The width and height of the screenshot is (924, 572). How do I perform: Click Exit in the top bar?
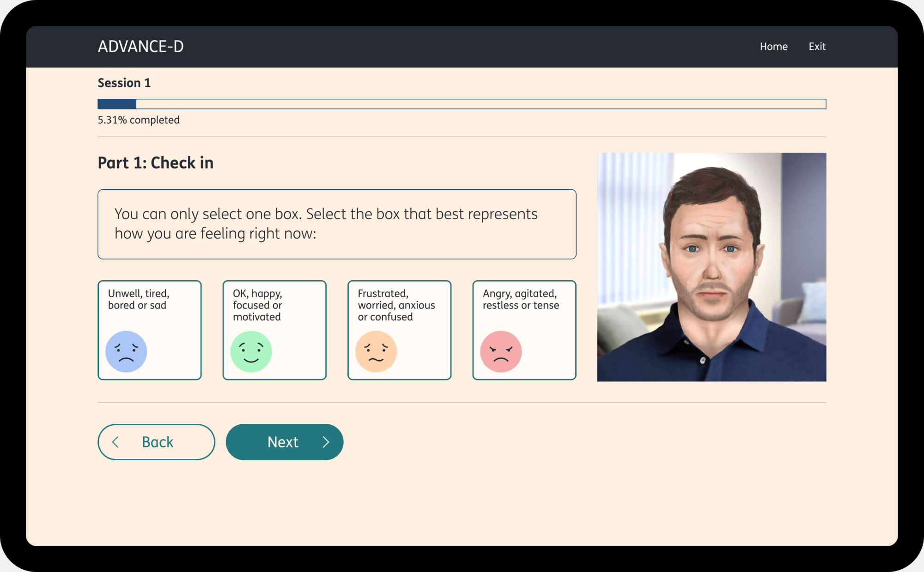click(x=817, y=47)
